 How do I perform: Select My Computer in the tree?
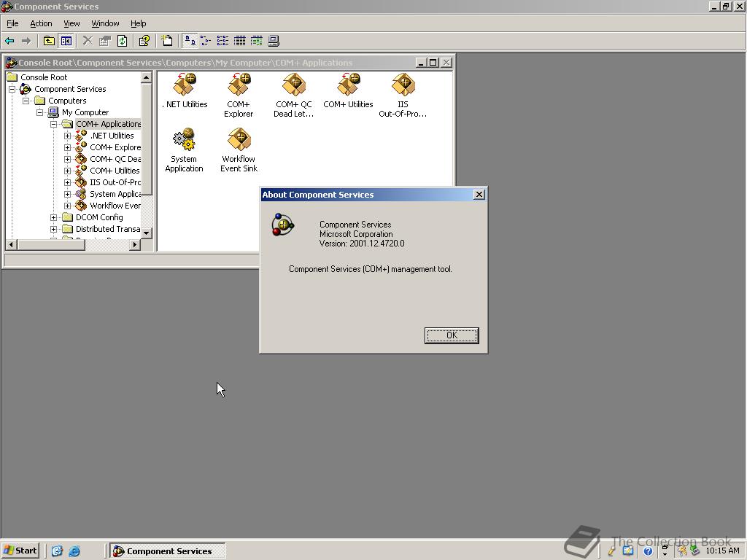[x=85, y=112]
